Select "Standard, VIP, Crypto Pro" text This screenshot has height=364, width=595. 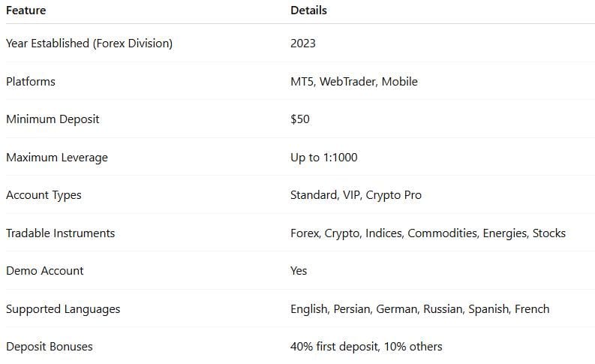coord(356,195)
